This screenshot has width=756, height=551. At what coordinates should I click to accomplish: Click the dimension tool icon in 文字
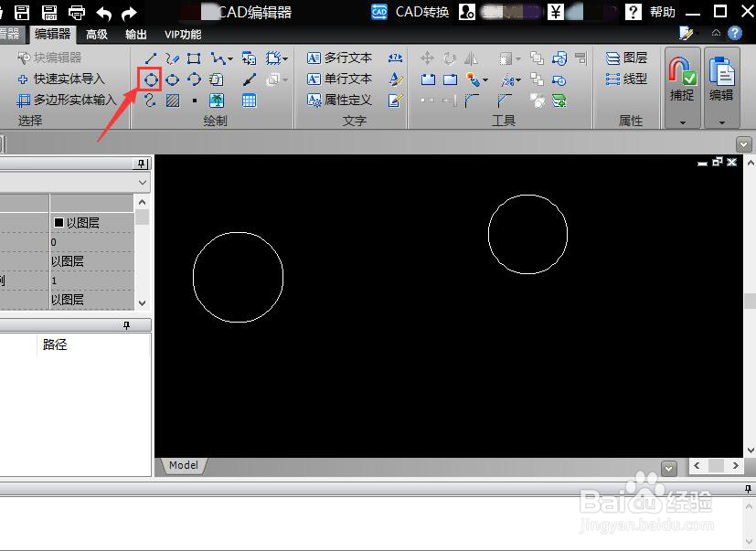[395, 58]
